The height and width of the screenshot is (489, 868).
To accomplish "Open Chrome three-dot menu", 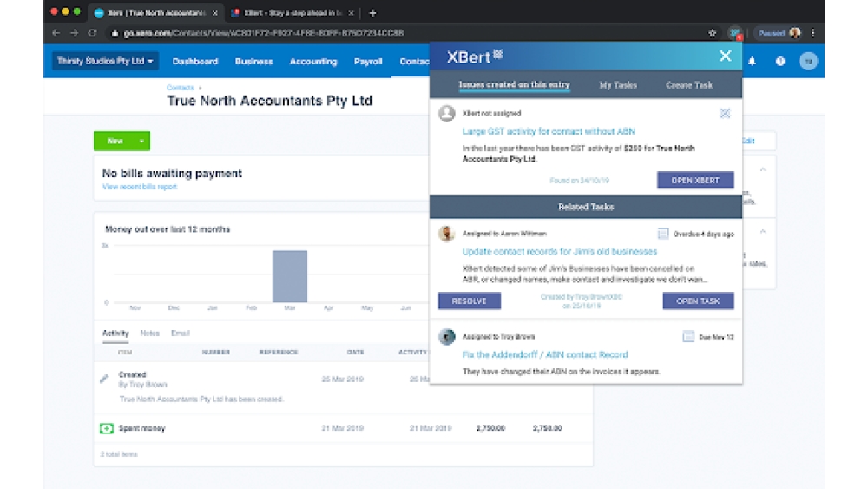I will [x=813, y=33].
